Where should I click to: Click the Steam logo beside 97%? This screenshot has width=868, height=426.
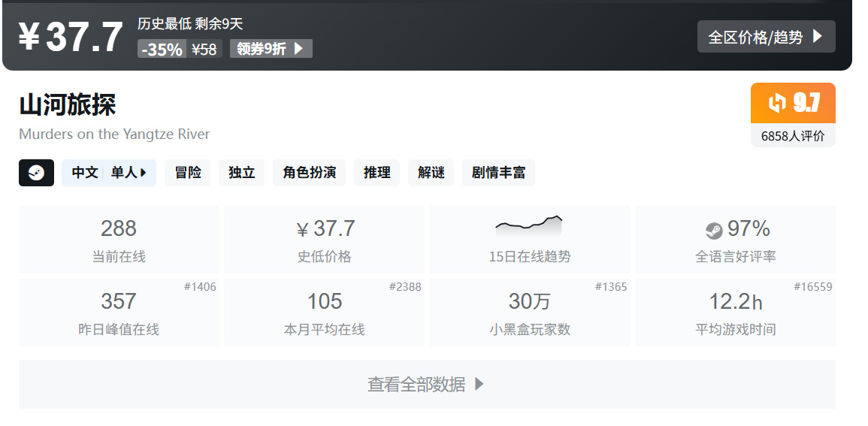714,230
